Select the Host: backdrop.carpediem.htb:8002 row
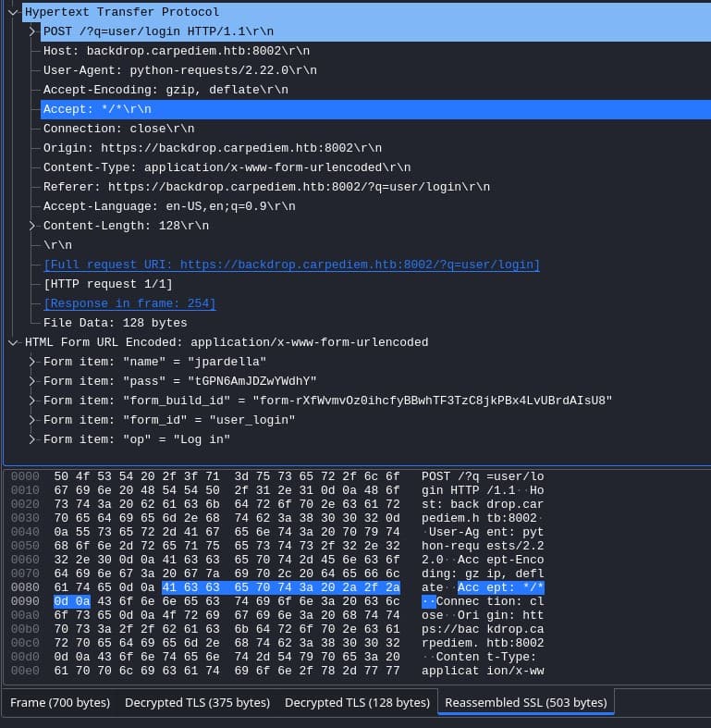 click(x=376, y=51)
